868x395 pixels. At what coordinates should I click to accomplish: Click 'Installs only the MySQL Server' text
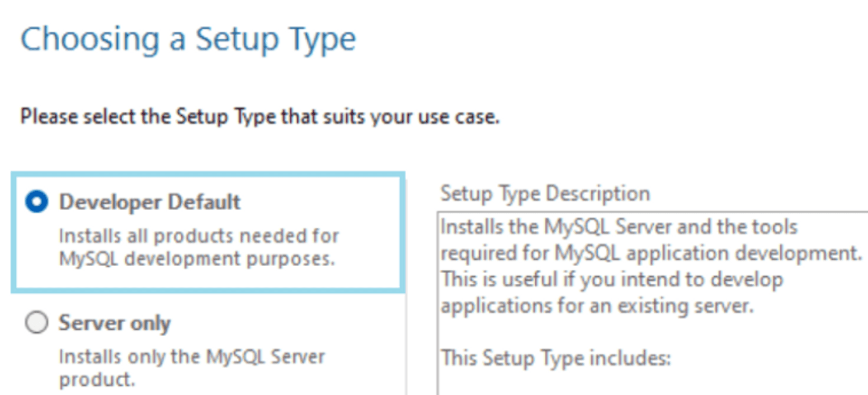tap(192, 357)
